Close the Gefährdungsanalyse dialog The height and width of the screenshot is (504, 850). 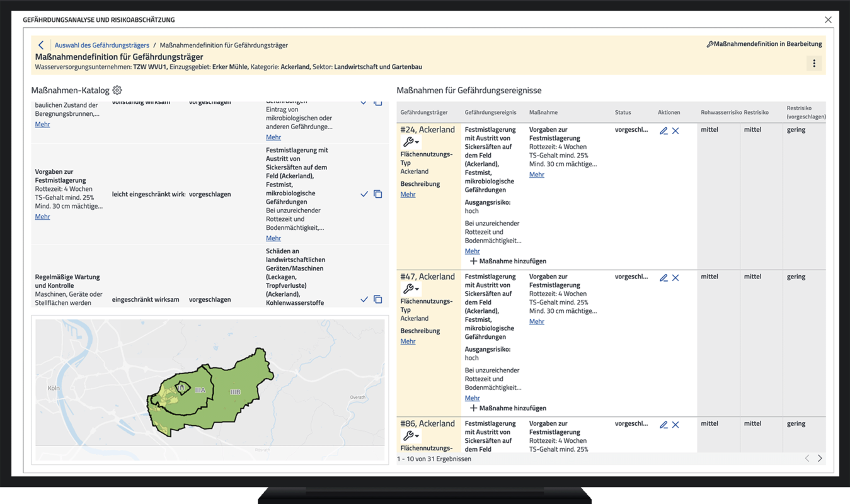click(x=828, y=20)
